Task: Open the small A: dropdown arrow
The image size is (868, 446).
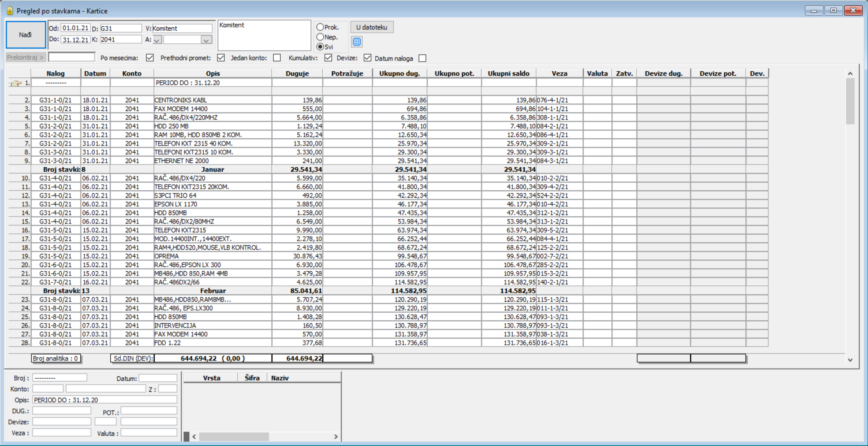Action: pos(157,40)
